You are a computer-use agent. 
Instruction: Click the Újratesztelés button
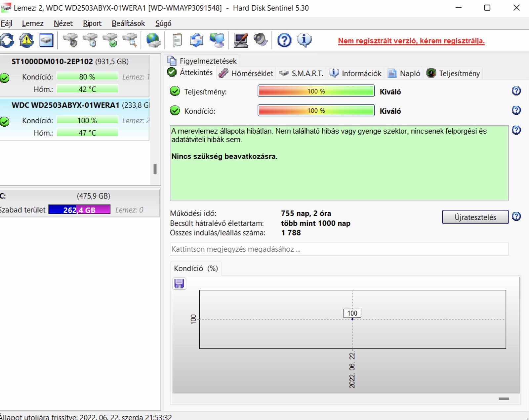coord(475,217)
